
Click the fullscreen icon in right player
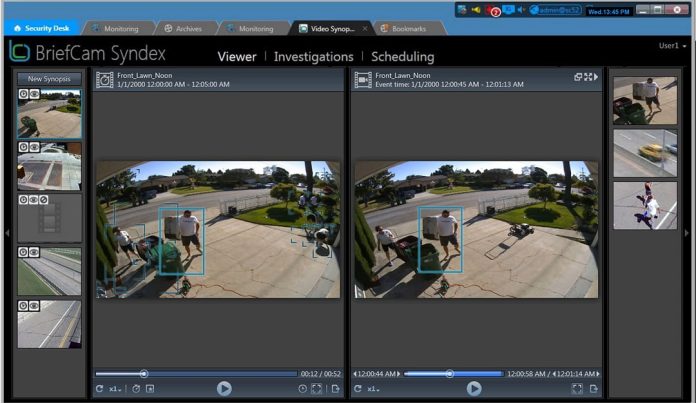(577, 388)
